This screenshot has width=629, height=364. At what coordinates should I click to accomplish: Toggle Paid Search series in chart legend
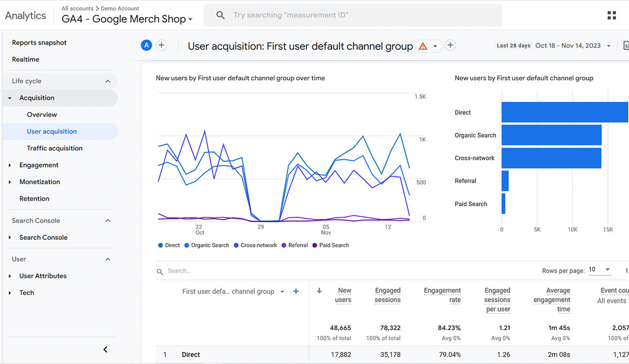tap(330, 245)
